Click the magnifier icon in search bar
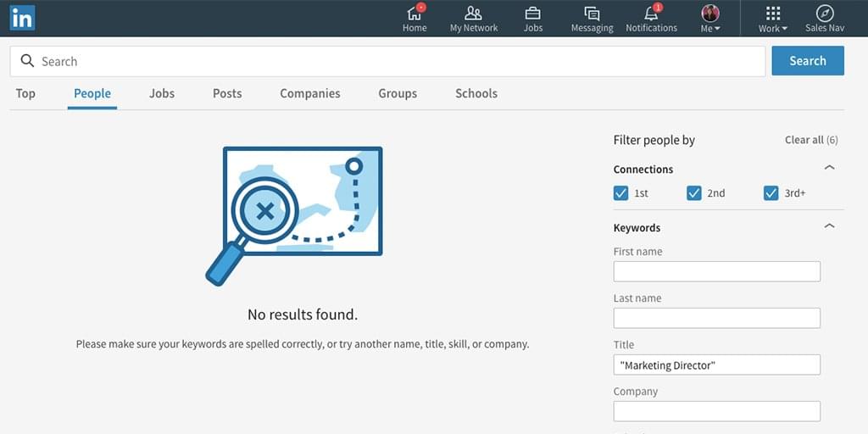Viewport: 868px width, 434px height. (x=27, y=61)
